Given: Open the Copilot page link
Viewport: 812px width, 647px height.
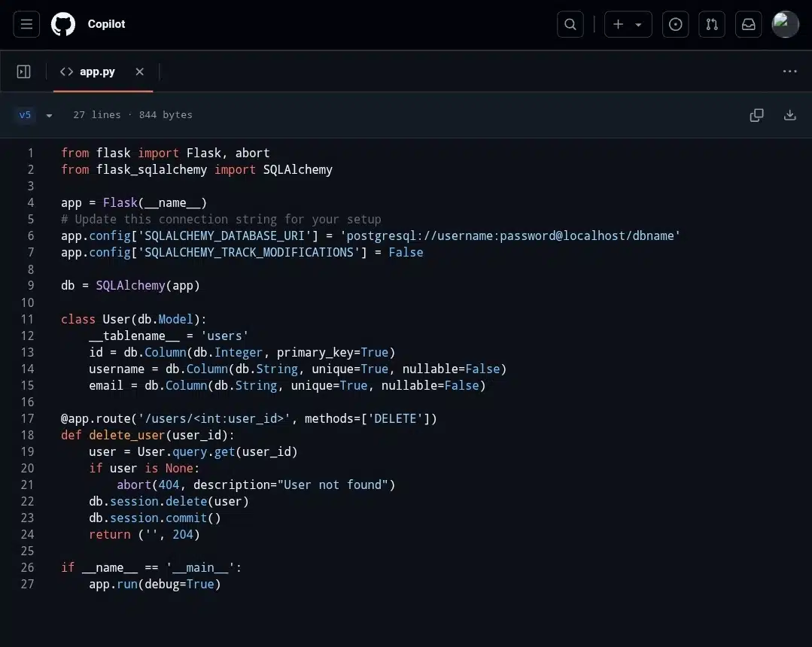Looking at the screenshot, I should tap(106, 24).
